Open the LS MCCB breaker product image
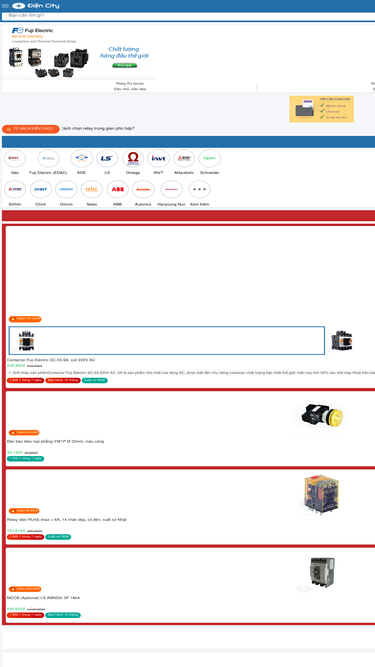The width and height of the screenshot is (375, 667). 322,573
